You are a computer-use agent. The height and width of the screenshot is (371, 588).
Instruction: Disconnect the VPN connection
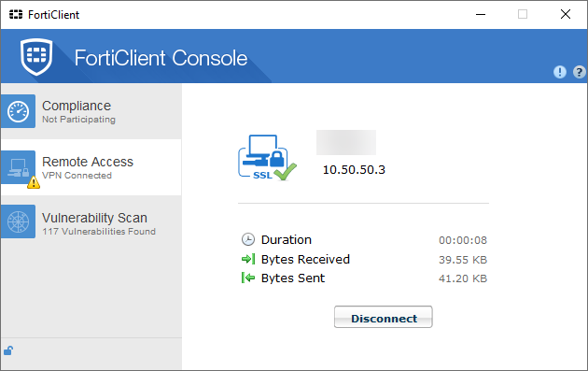pyautogui.click(x=384, y=317)
